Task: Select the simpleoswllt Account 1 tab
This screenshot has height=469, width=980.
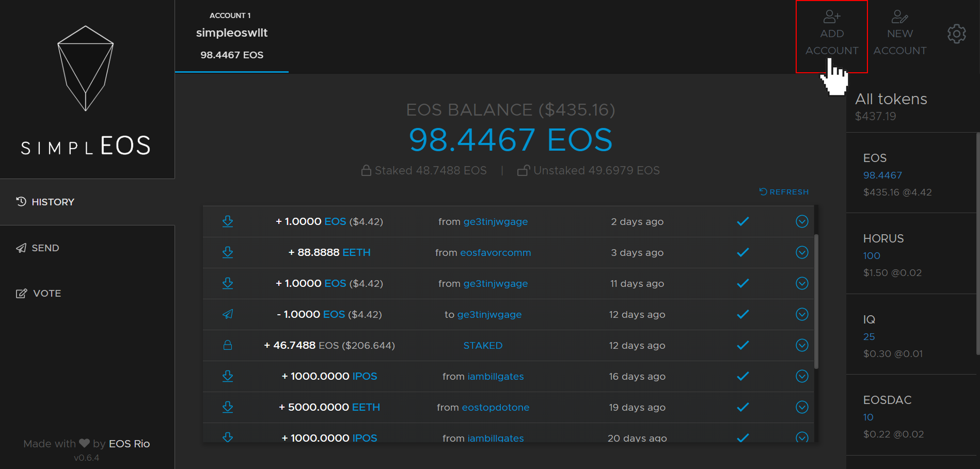Action: (232, 36)
